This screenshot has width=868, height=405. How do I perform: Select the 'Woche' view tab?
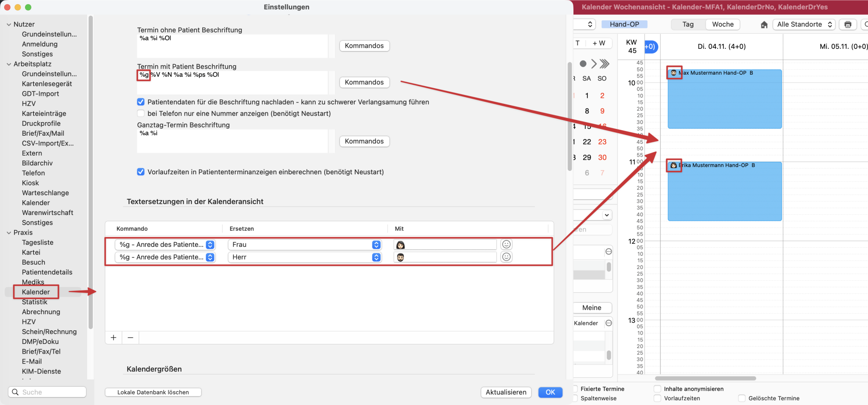tap(722, 24)
